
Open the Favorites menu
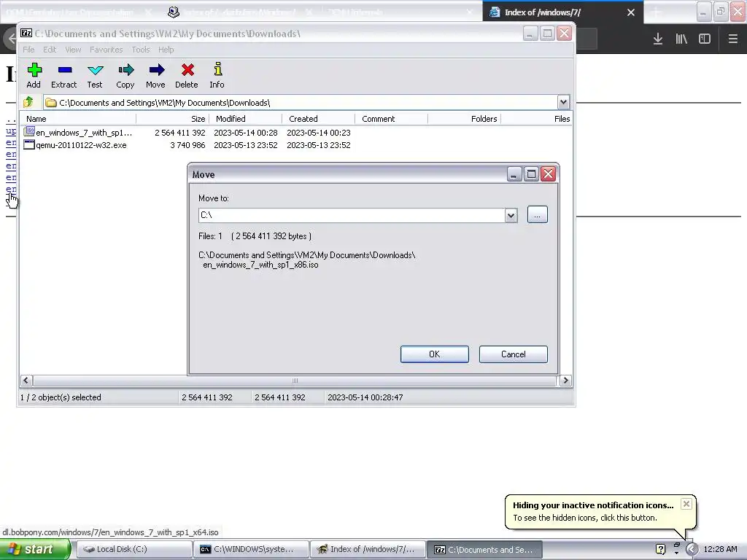(107, 50)
